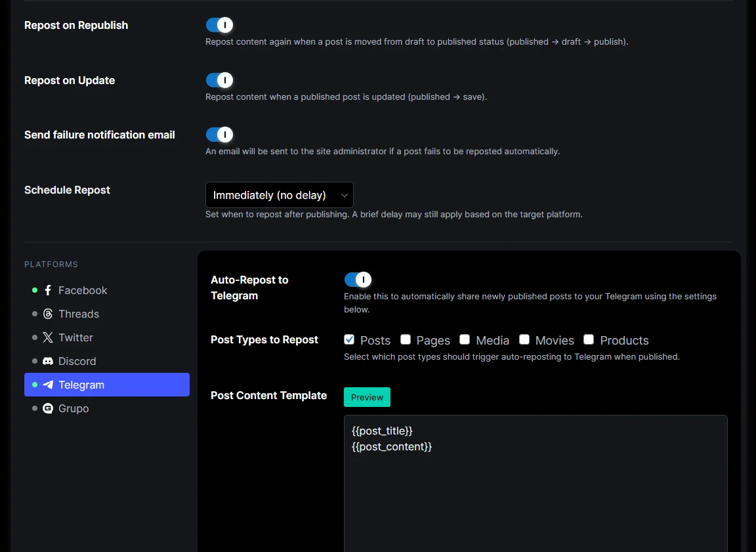Go to the Discord platform tab
Viewport: 756px width, 552px height.
pyautogui.click(x=106, y=361)
